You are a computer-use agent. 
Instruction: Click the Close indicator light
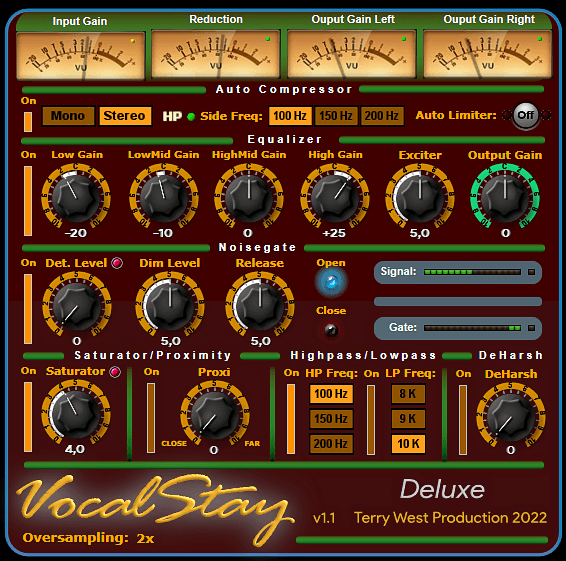pyautogui.click(x=331, y=330)
